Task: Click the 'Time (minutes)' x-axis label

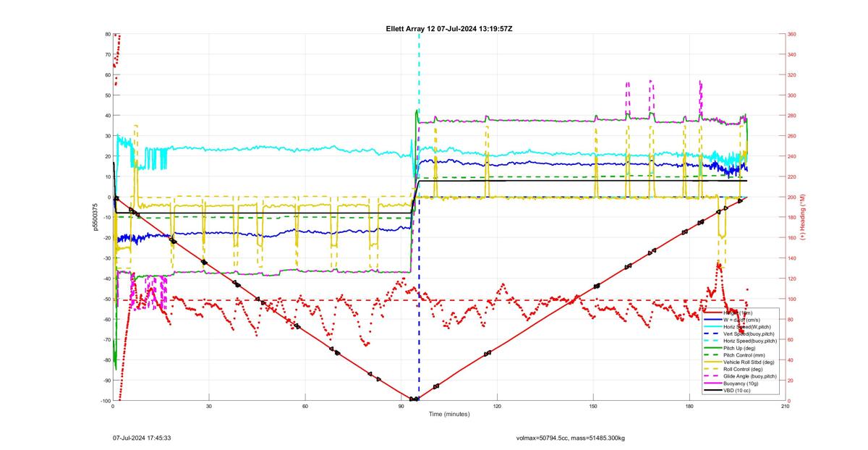Action: coord(449,415)
